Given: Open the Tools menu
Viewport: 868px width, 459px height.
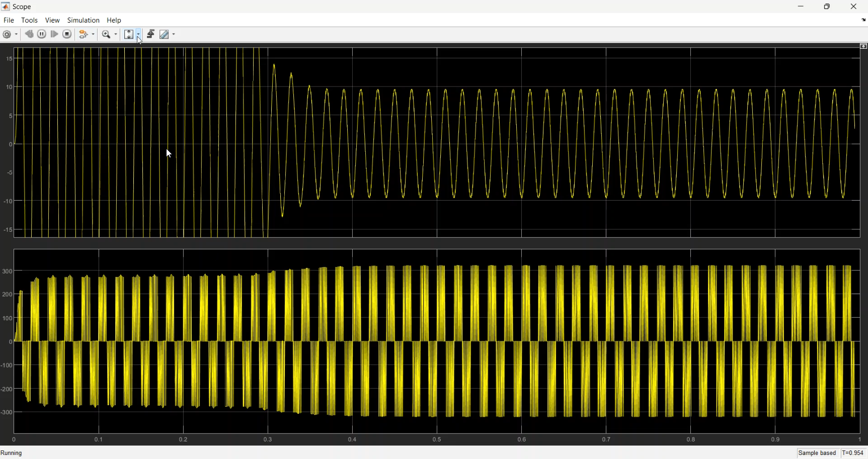Looking at the screenshot, I should (29, 20).
